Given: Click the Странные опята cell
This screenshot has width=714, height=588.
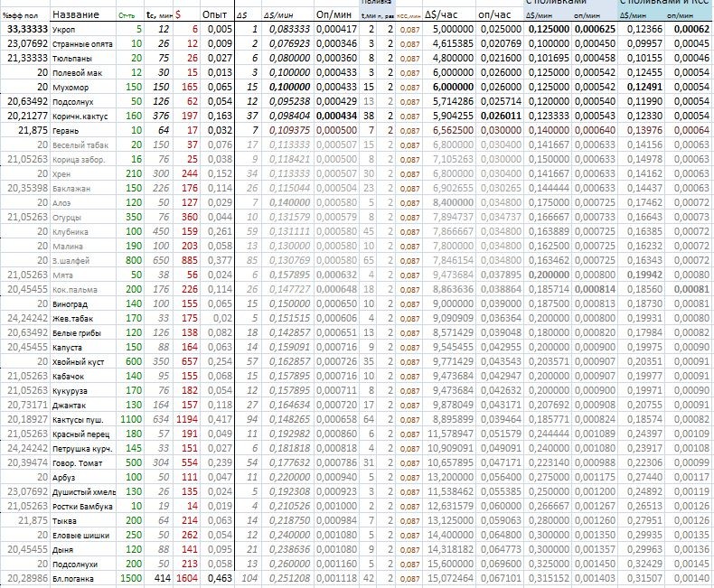Looking at the screenshot, I should [x=82, y=44].
